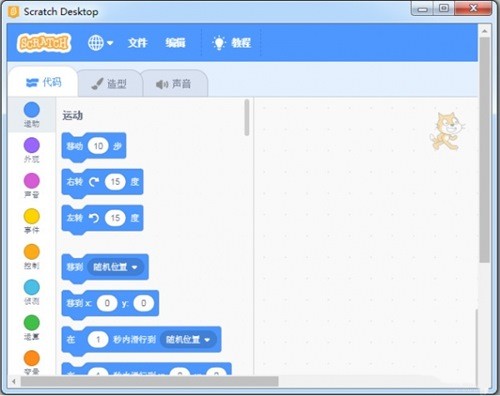Select the dark-orange 变量 category circle
The width and height of the screenshot is (500, 396).
(x=32, y=358)
